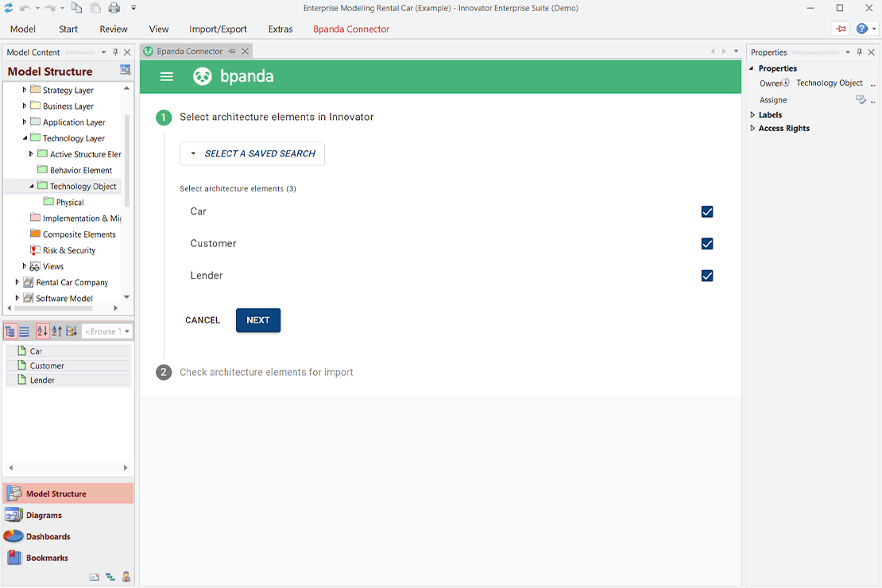Select Car in the lower element list
Screen dimensions: 882x588
coord(68,351)
